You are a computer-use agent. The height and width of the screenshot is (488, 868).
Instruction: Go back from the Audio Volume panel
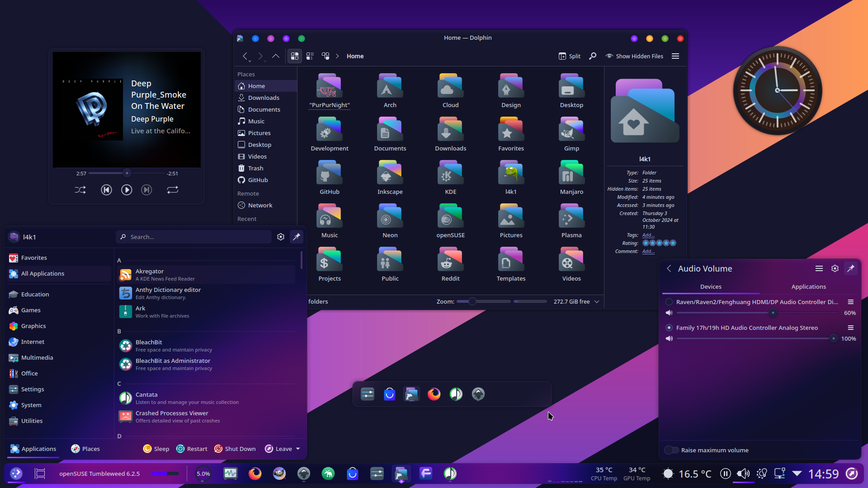(669, 268)
